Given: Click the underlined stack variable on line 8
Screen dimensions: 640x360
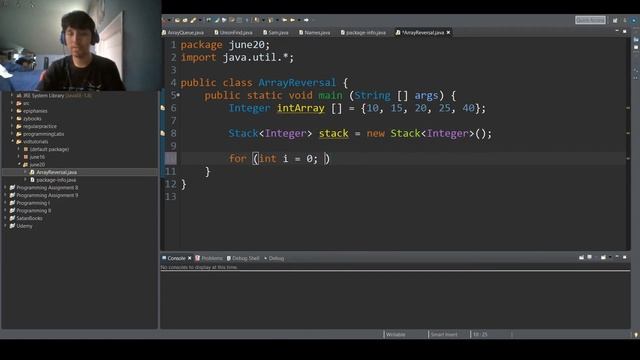Looking at the screenshot, I should pyautogui.click(x=333, y=133).
